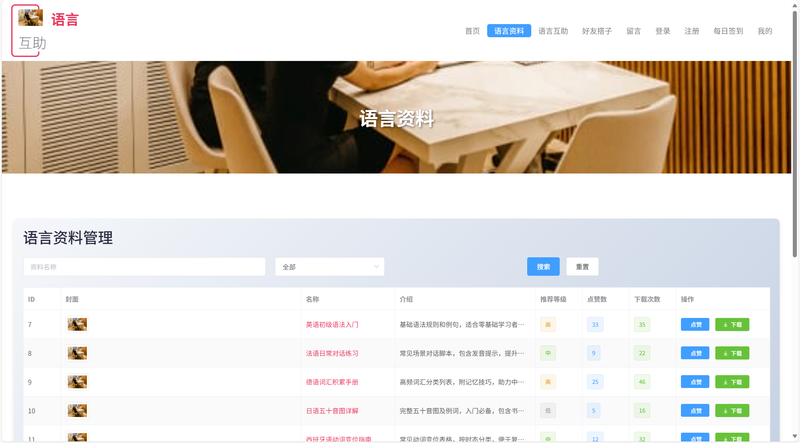
Task: Click the 资料名称 search input field
Action: tap(144, 267)
